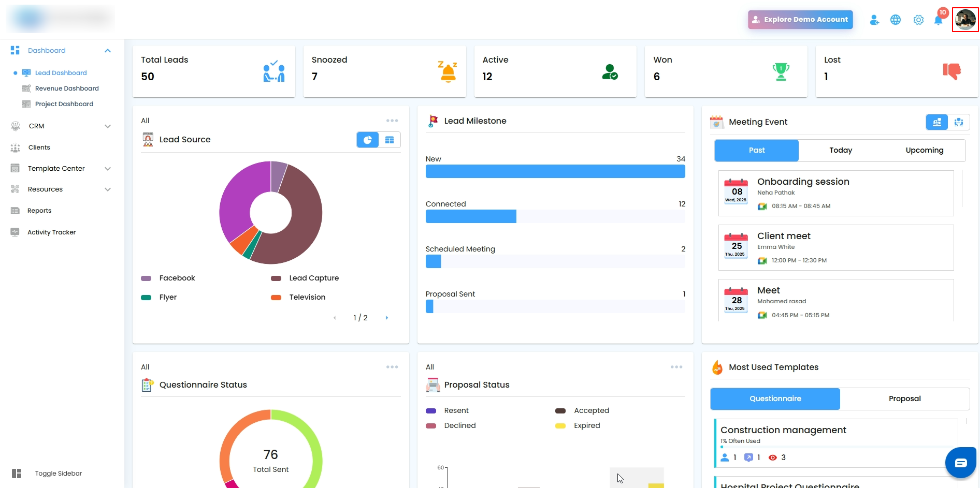The width and height of the screenshot is (980, 488).
Task: Switch to the Proposal templates tab
Action: tap(904, 398)
